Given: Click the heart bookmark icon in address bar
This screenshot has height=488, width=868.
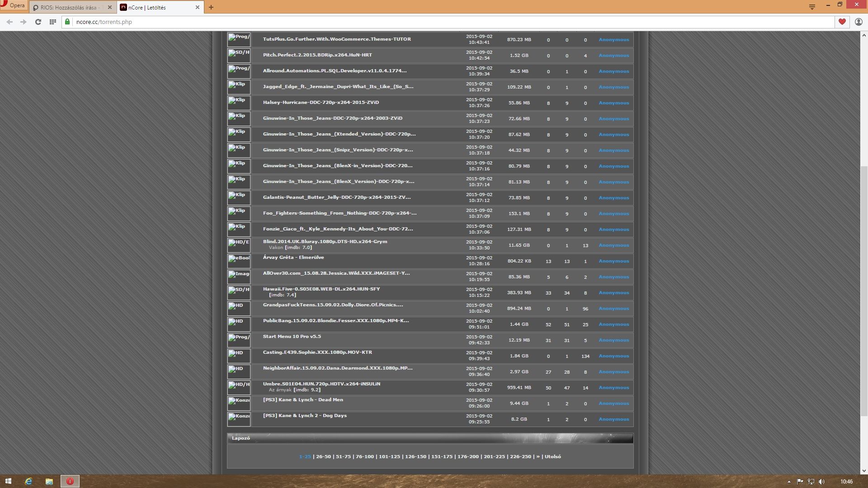Looking at the screenshot, I should point(842,22).
